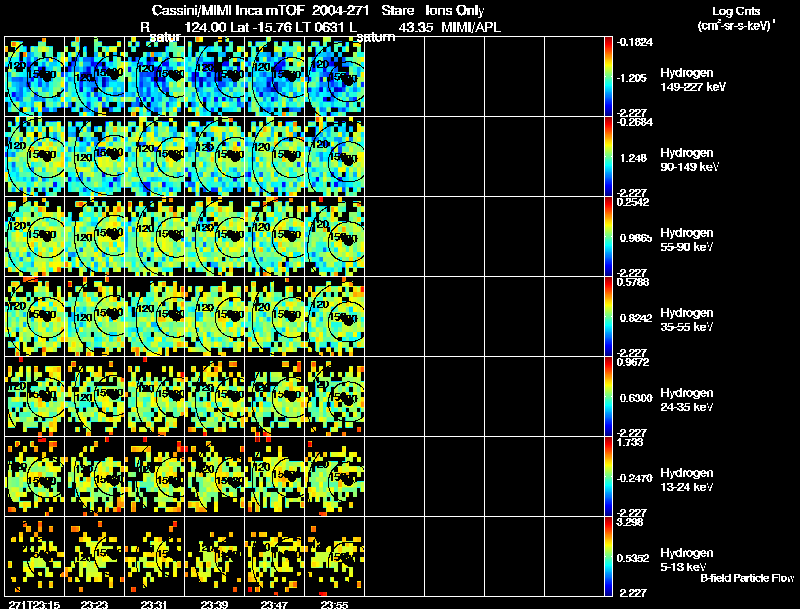Select the 23:47 panel of Hydrogen 90-149 keV
The height and width of the screenshot is (609, 800).
[x=274, y=157]
